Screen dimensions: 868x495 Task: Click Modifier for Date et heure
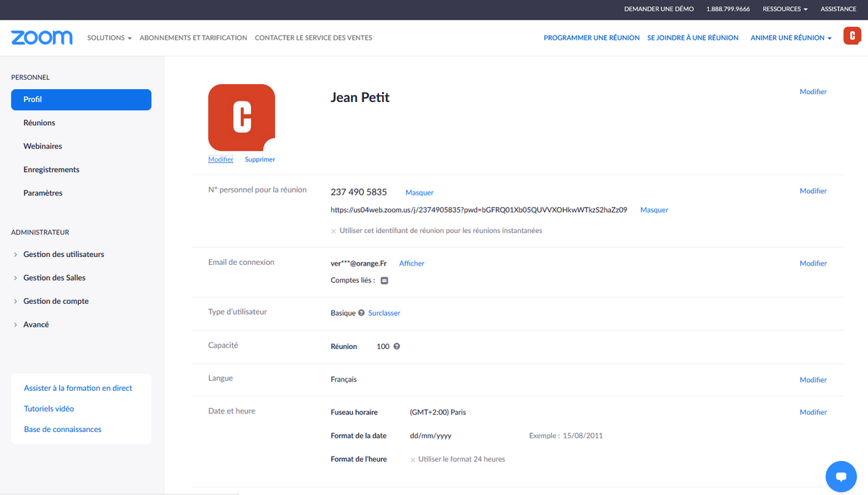pyautogui.click(x=813, y=412)
